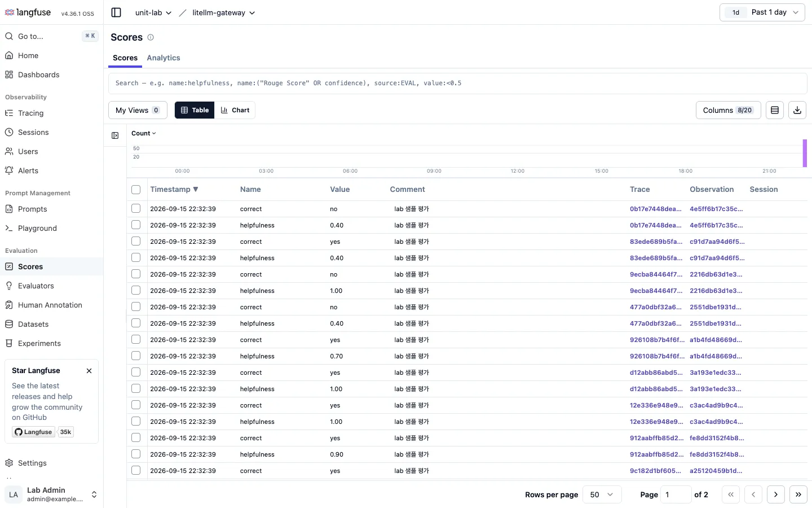The width and height of the screenshot is (812, 508).
Task: Click the Scores info icon
Action: click(x=151, y=37)
